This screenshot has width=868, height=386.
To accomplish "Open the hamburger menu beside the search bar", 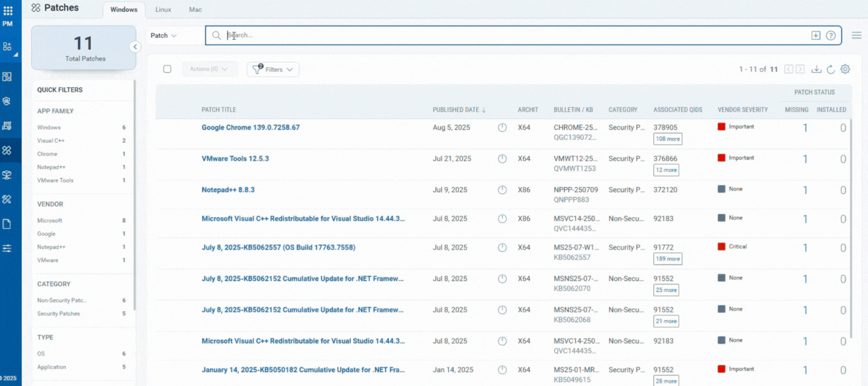I will point(857,36).
